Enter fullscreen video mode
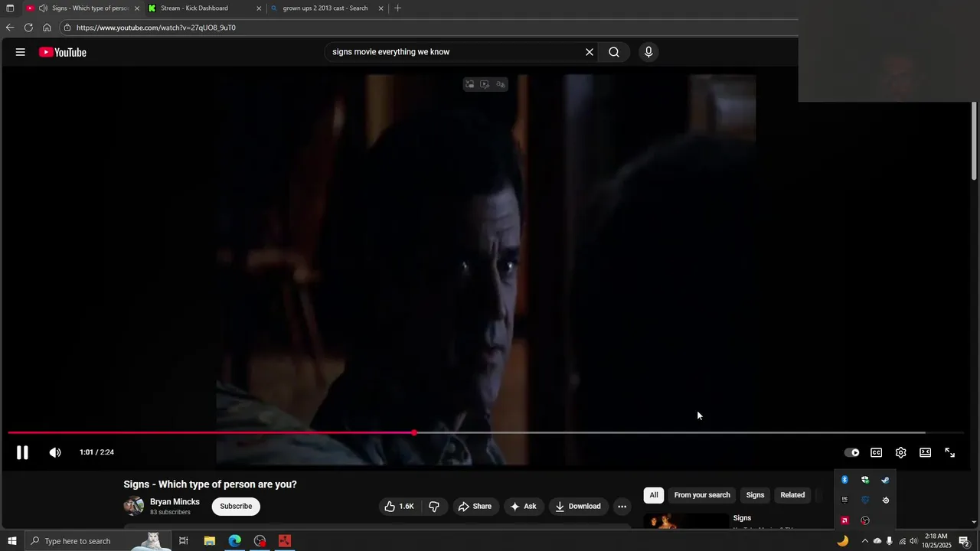Screen dimensions: 980x551 point(949,452)
